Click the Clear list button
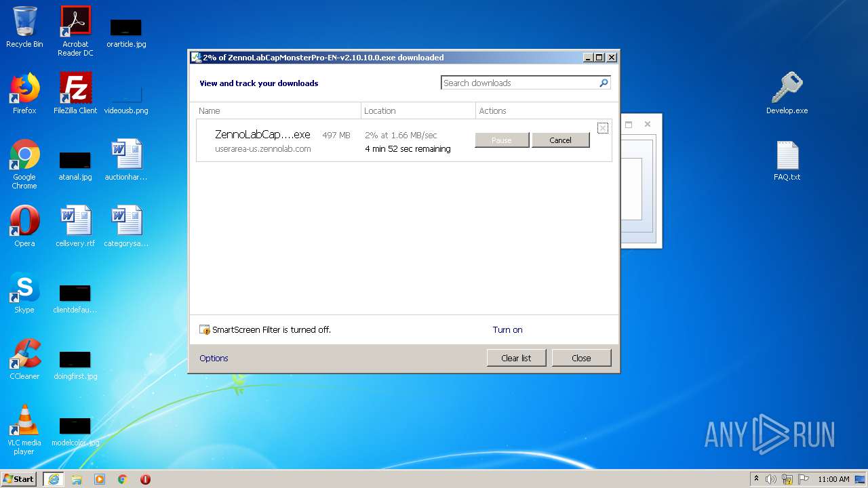 pyautogui.click(x=516, y=358)
